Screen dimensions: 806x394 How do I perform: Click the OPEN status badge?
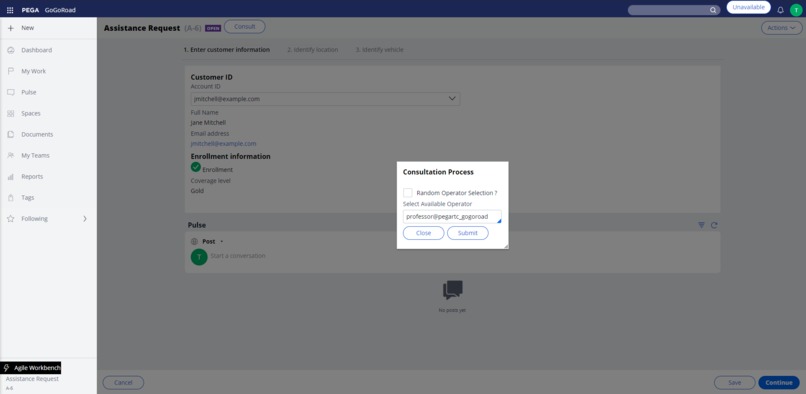pyautogui.click(x=213, y=29)
